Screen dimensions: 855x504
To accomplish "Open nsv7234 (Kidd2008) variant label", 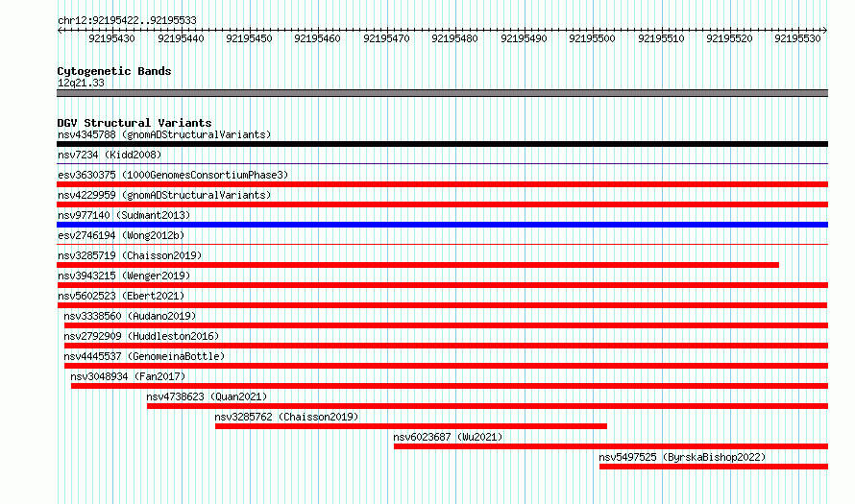I will pyautogui.click(x=110, y=155).
